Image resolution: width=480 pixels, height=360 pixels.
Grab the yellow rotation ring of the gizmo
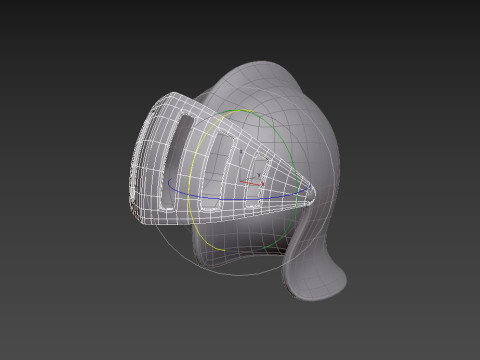pos(189,187)
